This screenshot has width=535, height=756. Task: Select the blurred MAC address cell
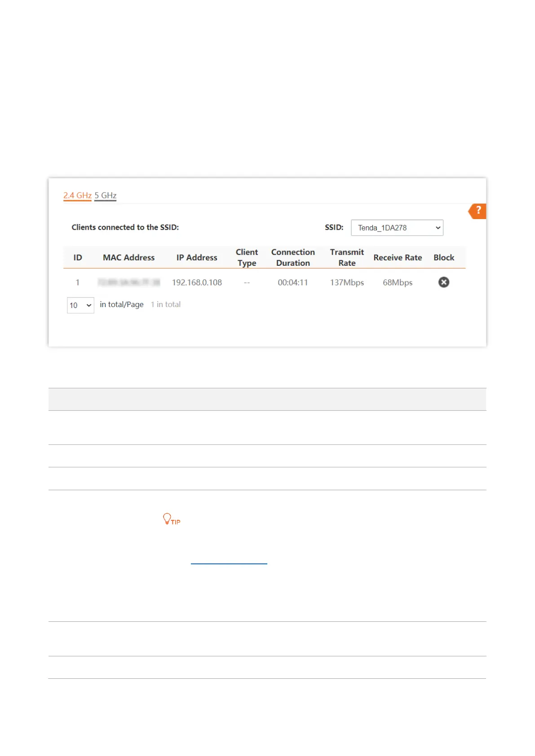pos(129,282)
